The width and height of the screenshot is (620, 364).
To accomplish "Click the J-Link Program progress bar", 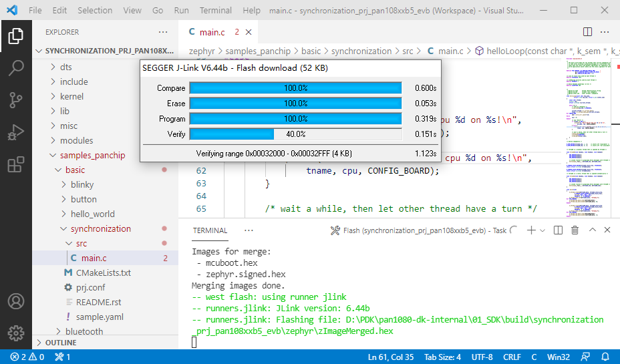I will [296, 119].
